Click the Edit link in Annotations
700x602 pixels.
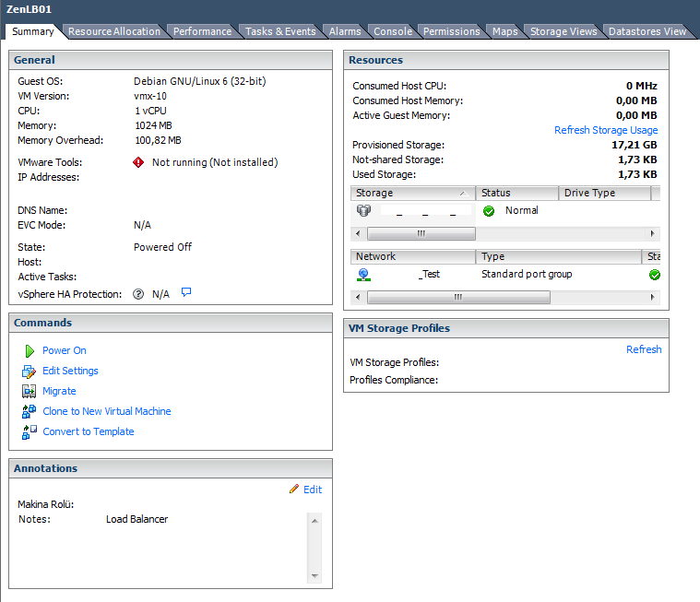pos(313,490)
